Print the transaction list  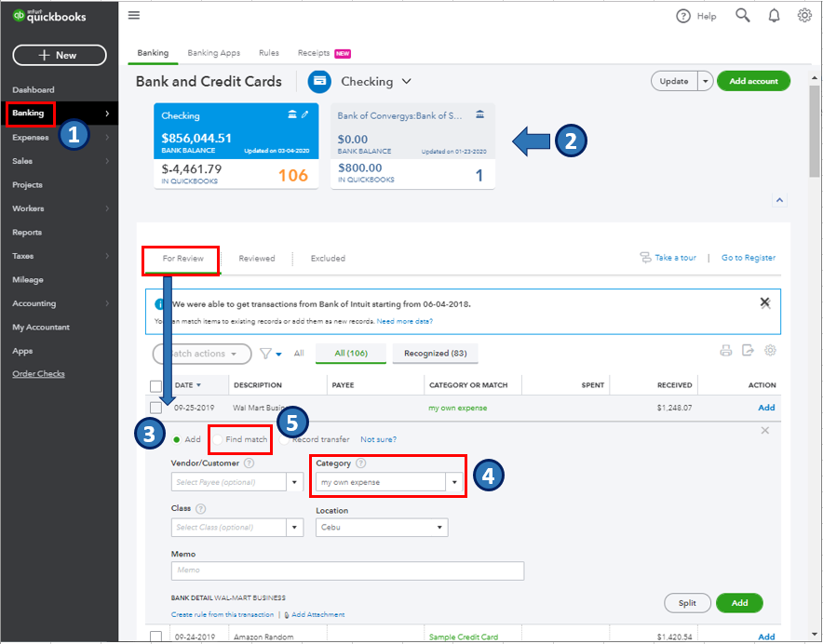coord(726,351)
